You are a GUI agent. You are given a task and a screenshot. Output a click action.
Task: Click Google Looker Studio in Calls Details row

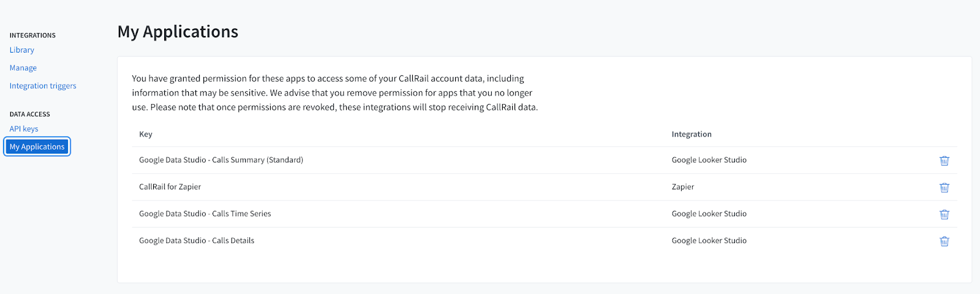pos(709,241)
